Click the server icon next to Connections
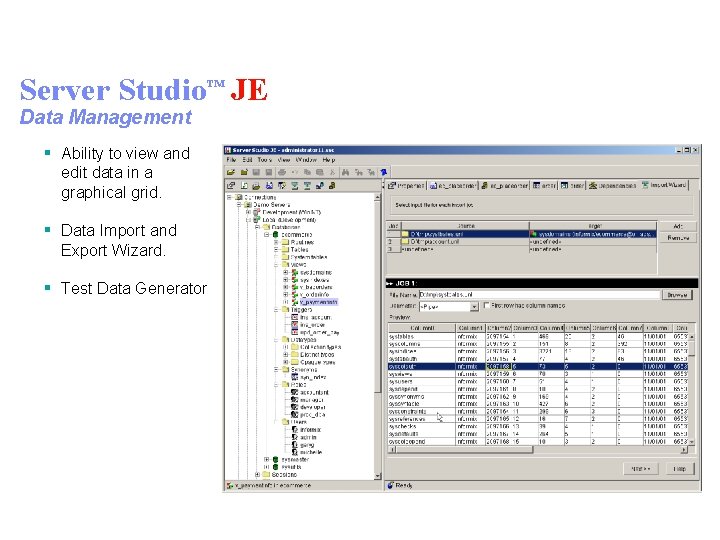The image size is (720, 540). click(x=239, y=197)
